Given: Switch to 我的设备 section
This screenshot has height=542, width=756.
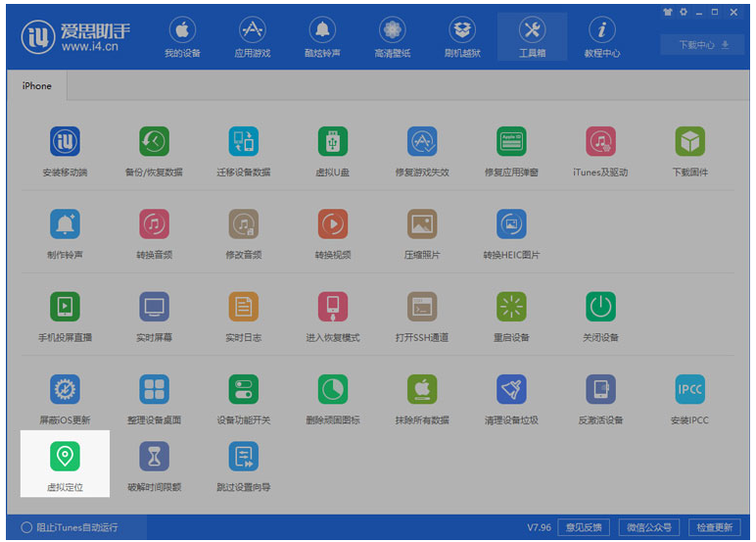Looking at the screenshot, I should point(182,37).
